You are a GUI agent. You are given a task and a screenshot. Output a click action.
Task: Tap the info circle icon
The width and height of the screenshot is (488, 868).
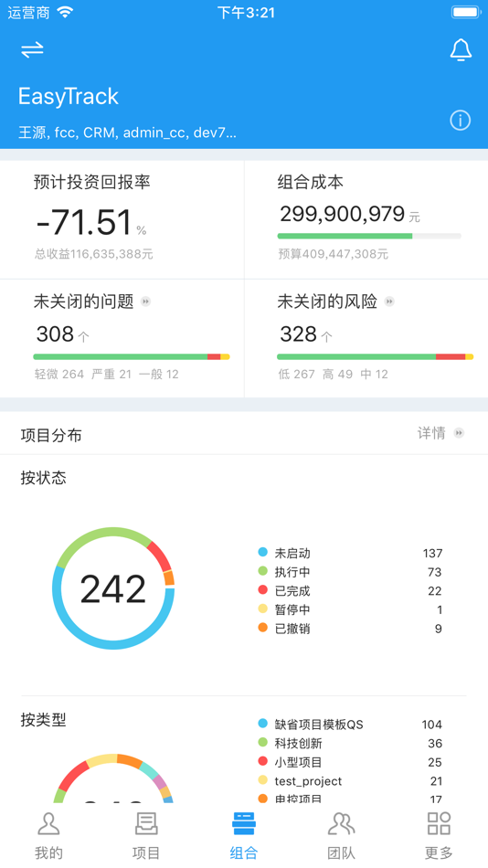point(461,120)
